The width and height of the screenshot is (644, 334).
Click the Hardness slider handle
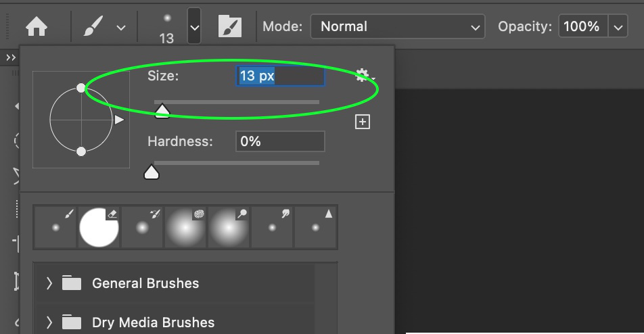[152, 172]
